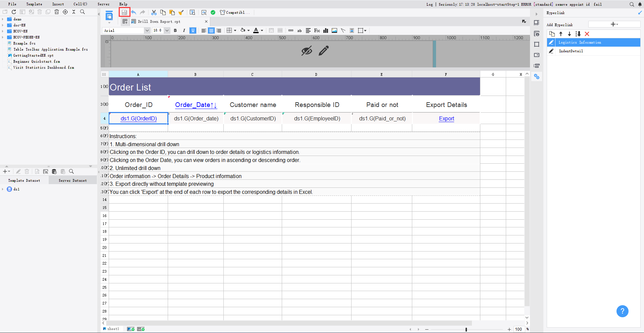Click the Paste clipboard icon

[x=172, y=12]
